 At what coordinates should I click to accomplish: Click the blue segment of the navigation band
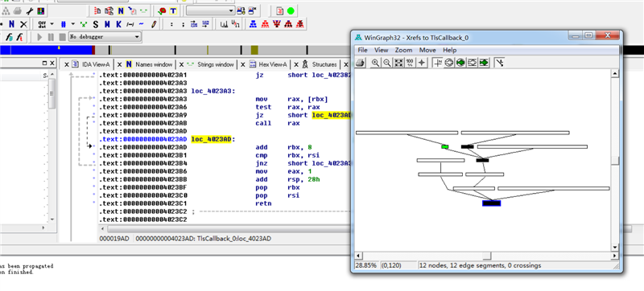pos(52,50)
